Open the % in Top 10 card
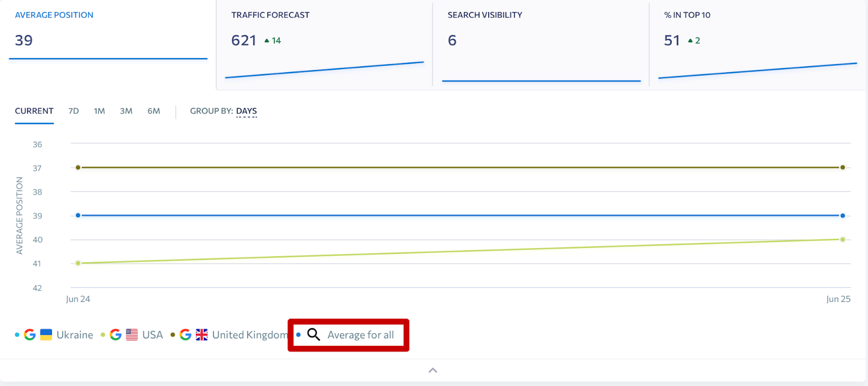868x386 pixels. (757, 45)
